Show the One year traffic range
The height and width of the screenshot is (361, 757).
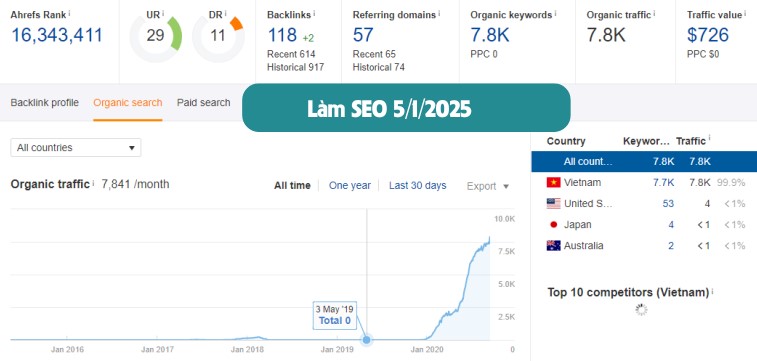(x=350, y=185)
